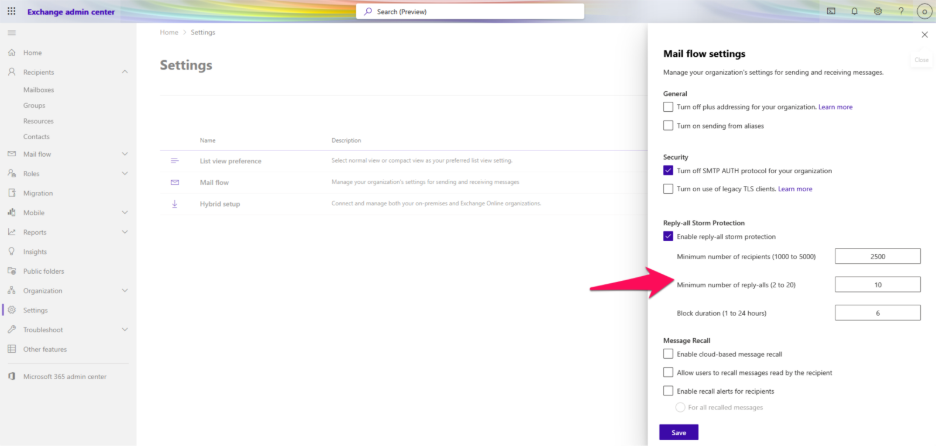The height and width of the screenshot is (447, 936).
Task: Open Mailboxes in the sidebar
Action: pos(39,90)
